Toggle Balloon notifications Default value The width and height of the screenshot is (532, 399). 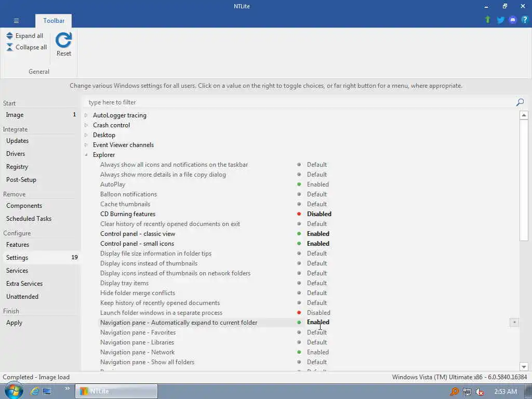(316, 194)
